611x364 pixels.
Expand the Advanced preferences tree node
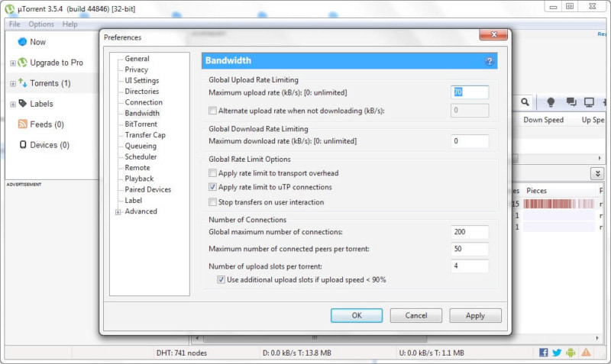pyautogui.click(x=118, y=212)
